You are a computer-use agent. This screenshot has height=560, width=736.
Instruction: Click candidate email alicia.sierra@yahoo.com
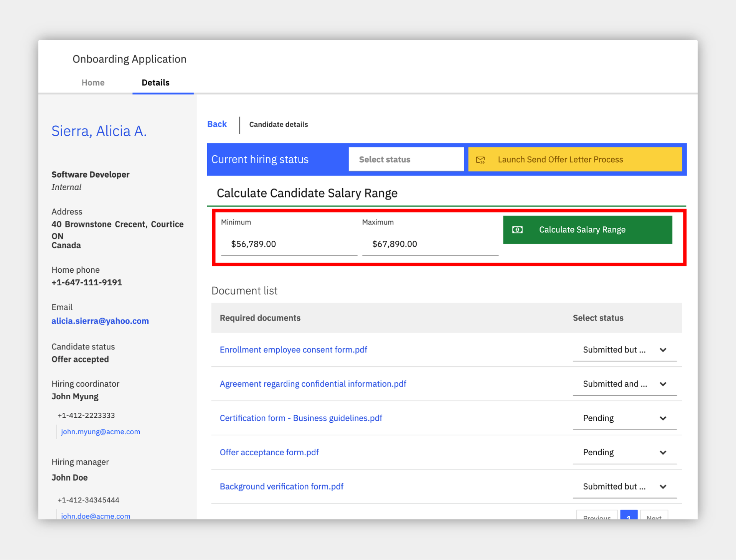pos(100,321)
